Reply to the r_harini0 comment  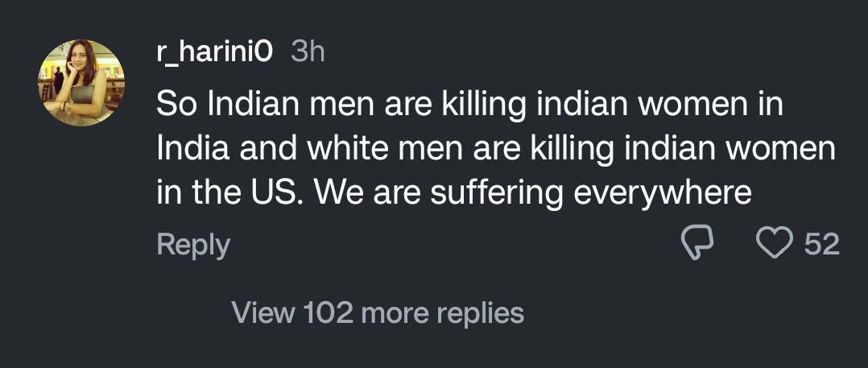click(193, 245)
